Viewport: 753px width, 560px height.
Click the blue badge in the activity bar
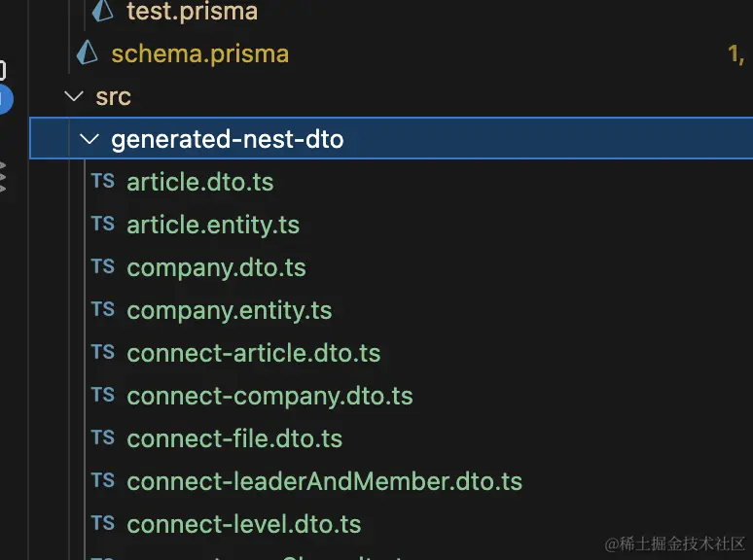pos(5,99)
